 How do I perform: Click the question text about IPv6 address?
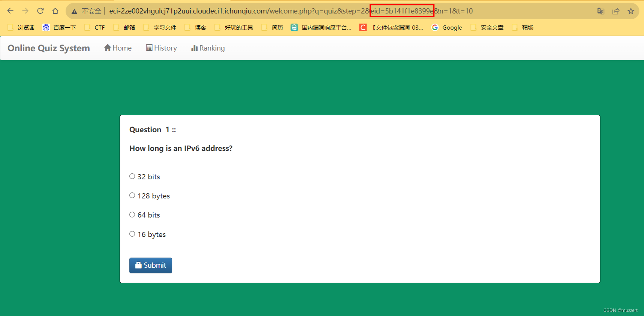[181, 148]
